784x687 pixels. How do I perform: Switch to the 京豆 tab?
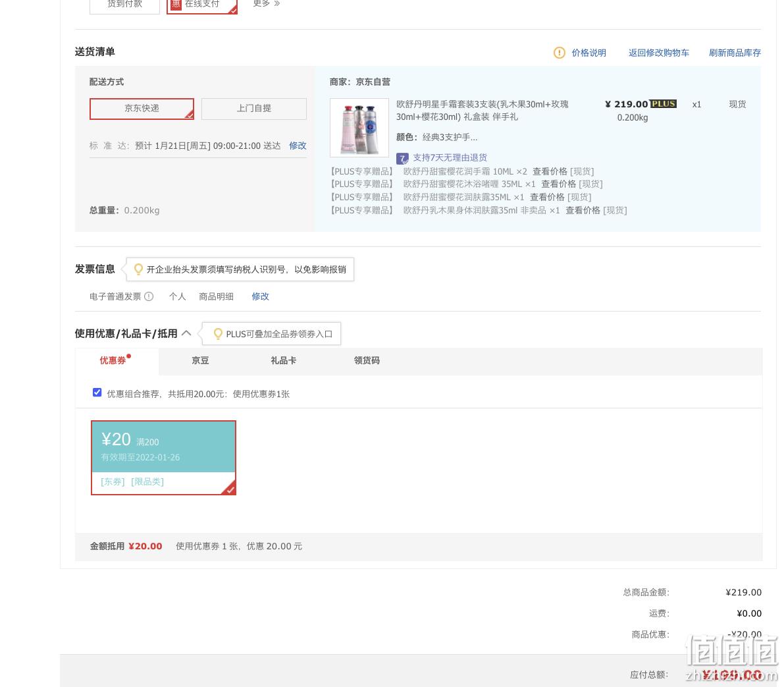pos(201,360)
